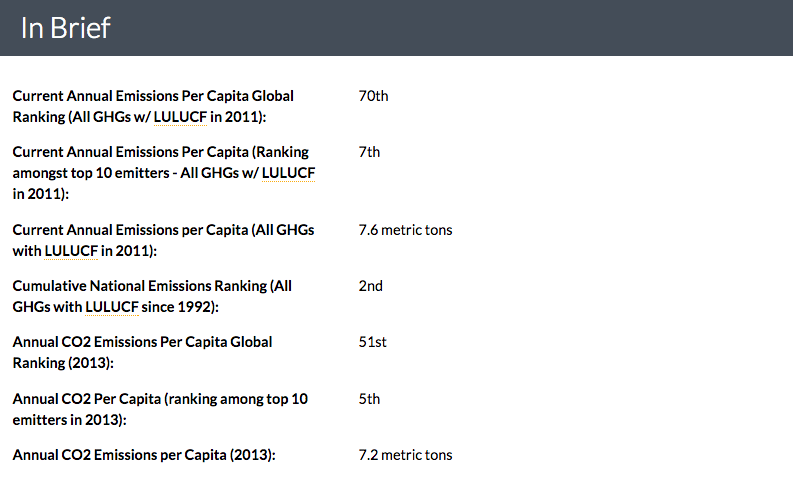Open LULUCF abbreviation in Global Ranking row
The height and width of the screenshot is (484, 793).
click(x=180, y=117)
